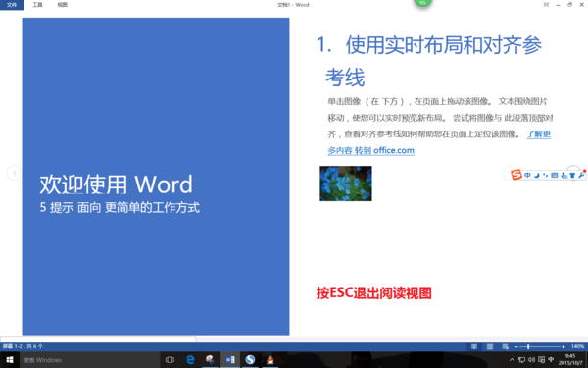Open the QQ penguin taskbar icon
This screenshot has height=368, width=588.
270,360
